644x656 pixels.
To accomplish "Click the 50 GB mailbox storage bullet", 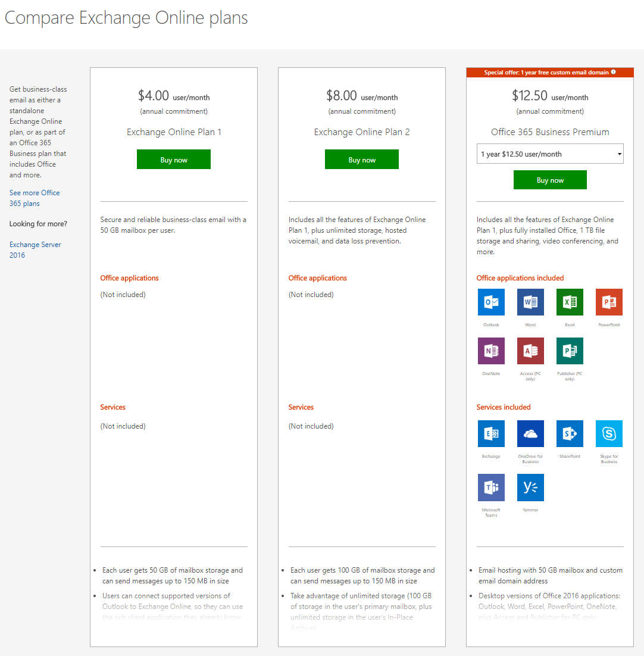I will (172, 576).
